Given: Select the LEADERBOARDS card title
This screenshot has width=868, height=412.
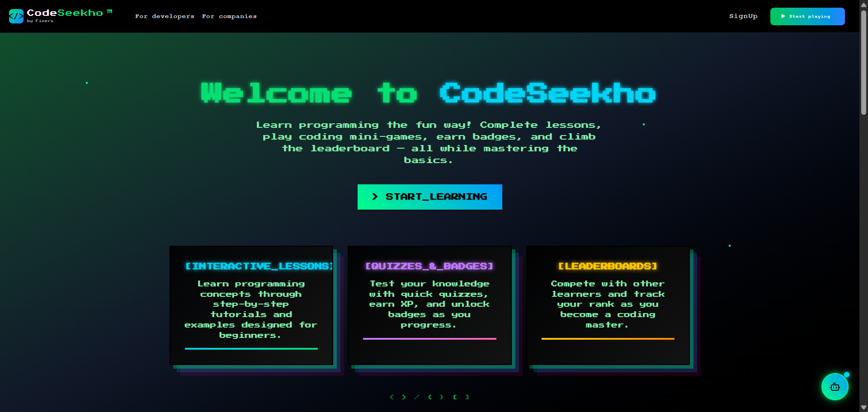Looking at the screenshot, I should click(608, 266).
